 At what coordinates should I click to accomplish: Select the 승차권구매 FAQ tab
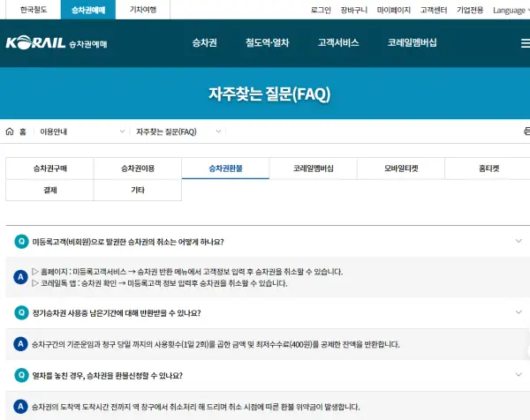(x=49, y=169)
